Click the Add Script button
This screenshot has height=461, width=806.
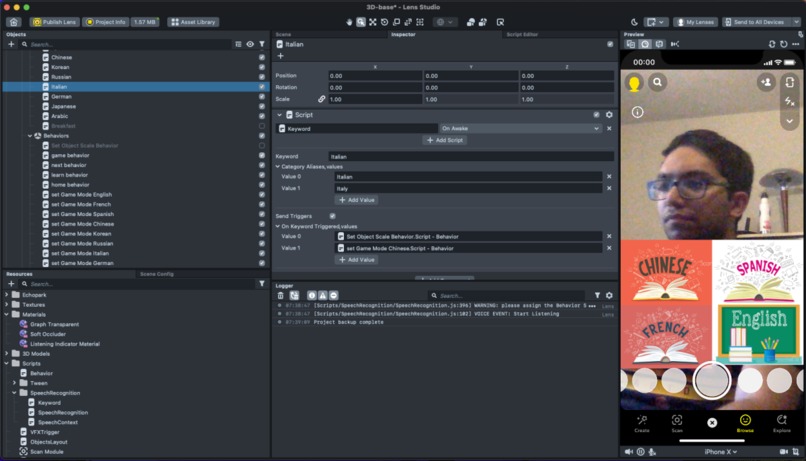point(445,140)
